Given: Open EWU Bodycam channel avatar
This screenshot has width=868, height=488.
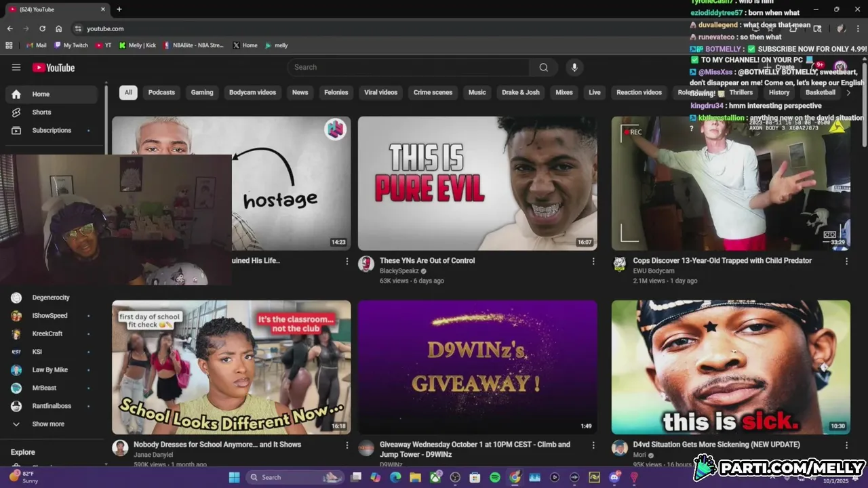Looking at the screenshot, I should (x=619, y=264).
